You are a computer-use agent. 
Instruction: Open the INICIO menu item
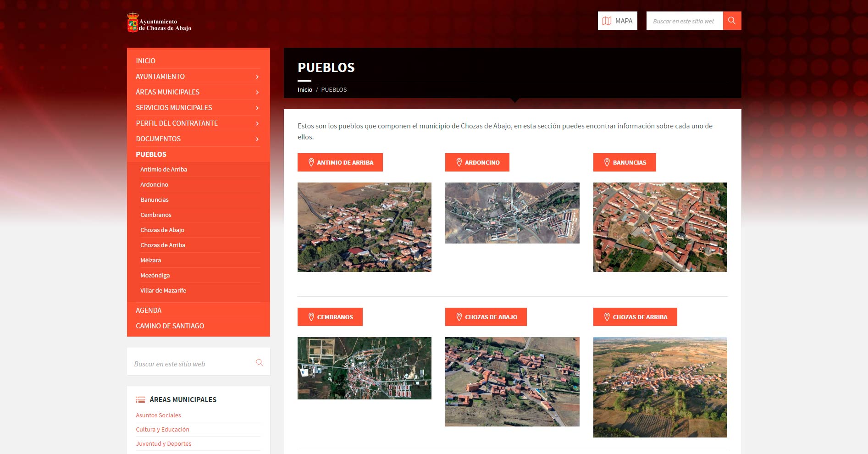point(145,61)
